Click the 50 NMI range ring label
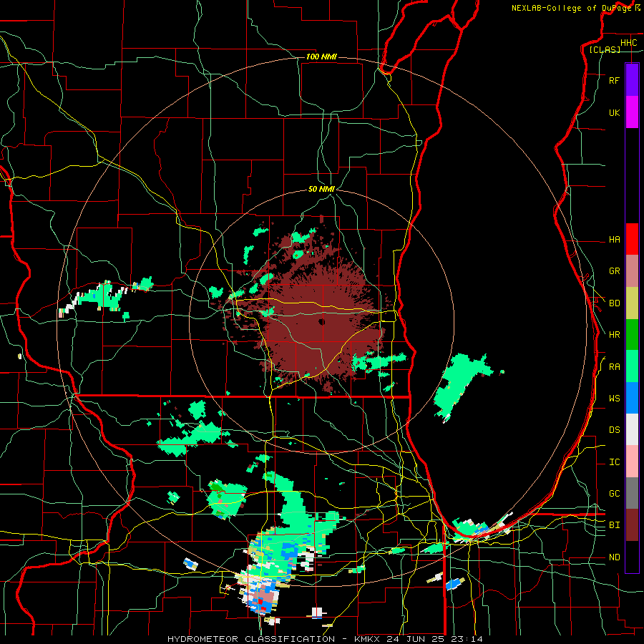The image size is (644, 644). (x=321, y=189)
